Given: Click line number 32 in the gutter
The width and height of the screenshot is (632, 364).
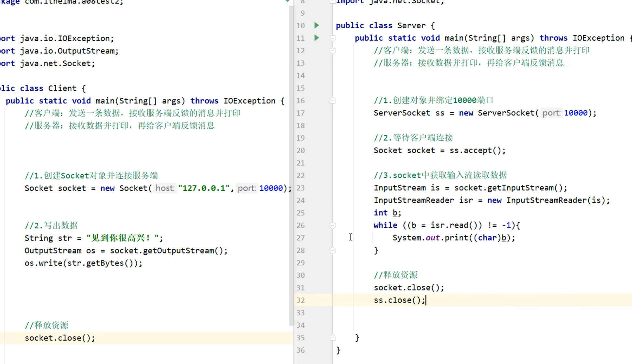Looking at the screenshot, I should (301, 300).
